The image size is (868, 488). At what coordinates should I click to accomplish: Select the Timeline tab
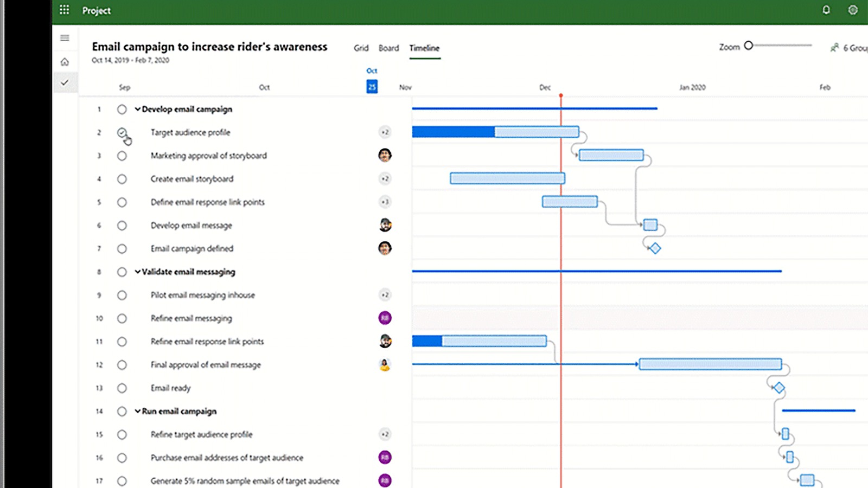coord(424,48)
